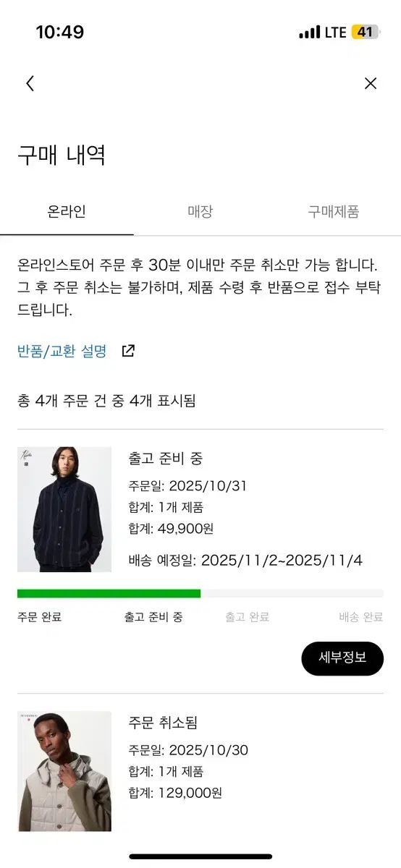Image resolution: width=401 pixels, height=868 pixels.
Task: Switch to the 매장 tab
Action: 200,212
